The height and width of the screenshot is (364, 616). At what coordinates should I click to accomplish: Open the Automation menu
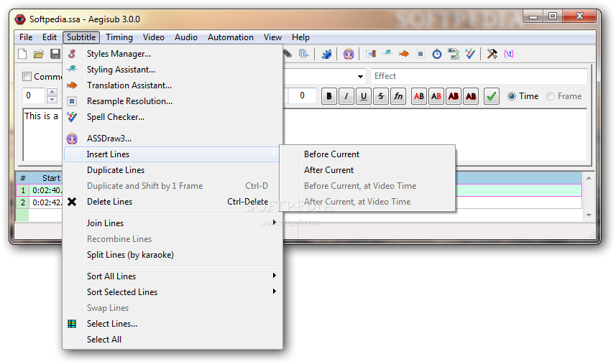tap(231, 37)
